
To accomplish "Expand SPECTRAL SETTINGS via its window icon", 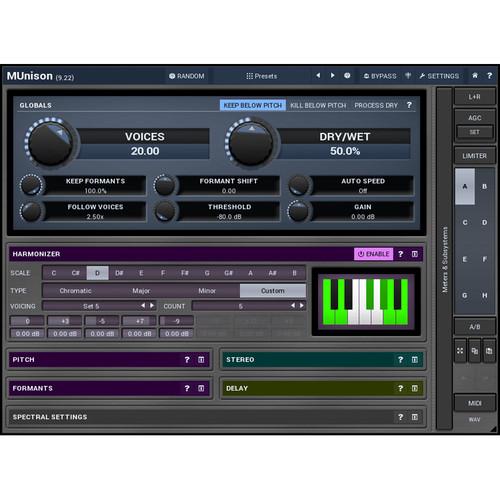I will coord(415,417).
